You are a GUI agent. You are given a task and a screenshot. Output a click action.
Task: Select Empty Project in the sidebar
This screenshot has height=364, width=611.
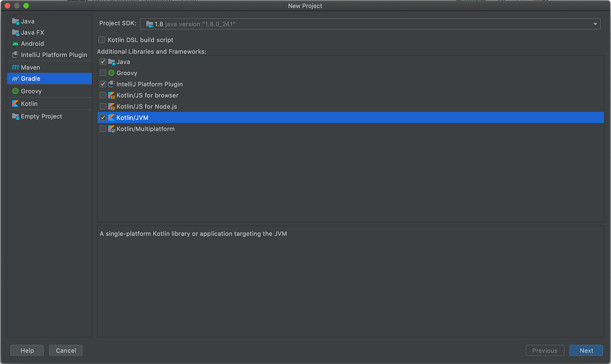pos(42,116)
